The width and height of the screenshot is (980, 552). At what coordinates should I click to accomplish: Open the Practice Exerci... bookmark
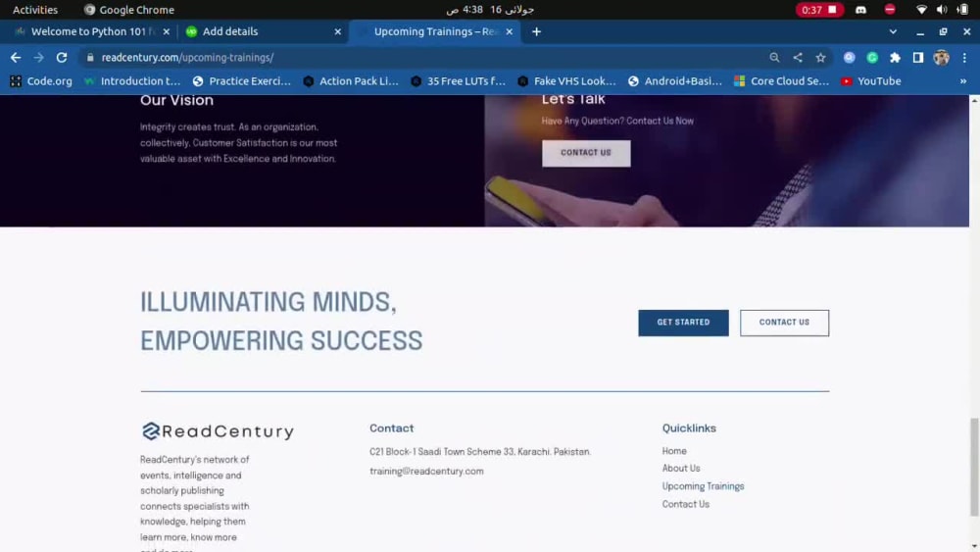tap(242, 81)
